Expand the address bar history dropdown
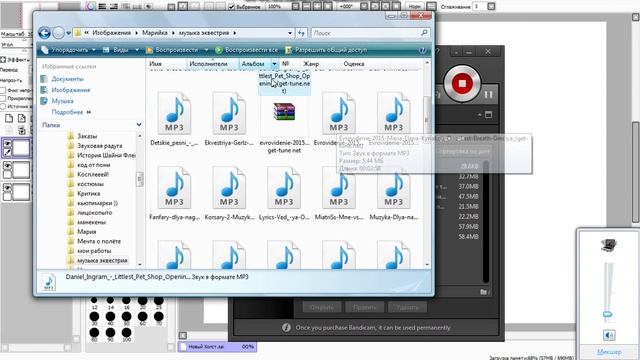 click(x=290, y=33)
